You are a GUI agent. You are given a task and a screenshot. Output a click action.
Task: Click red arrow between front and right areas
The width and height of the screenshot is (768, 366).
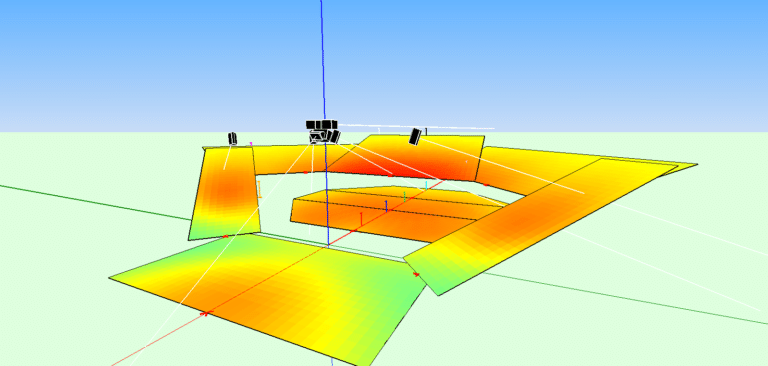tap(417, 275)
